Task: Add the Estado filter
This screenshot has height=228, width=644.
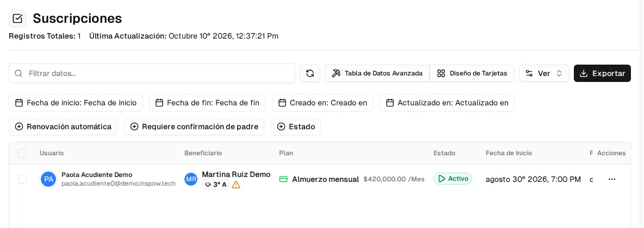Action: click(x=296, y=126)
